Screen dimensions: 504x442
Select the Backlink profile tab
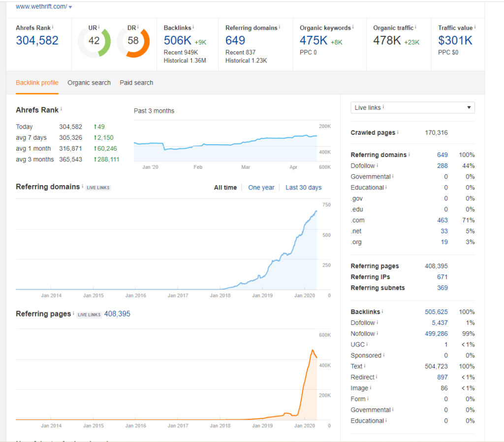[x=37, y=83]
